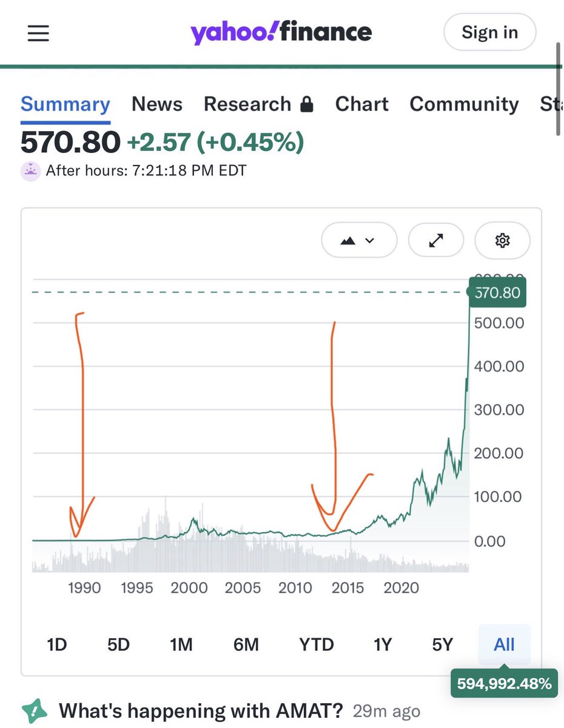Select the 5D time range

click(119, 644)
